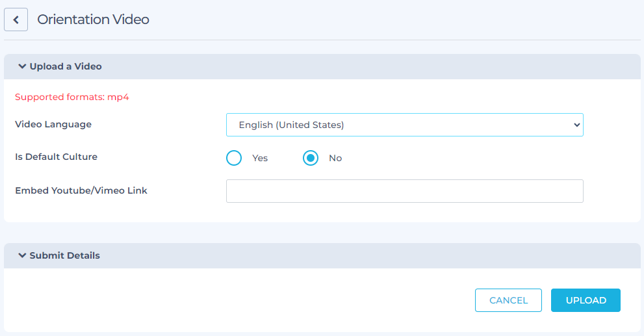Click the Orientation Video page heading

tap(93, 19)
